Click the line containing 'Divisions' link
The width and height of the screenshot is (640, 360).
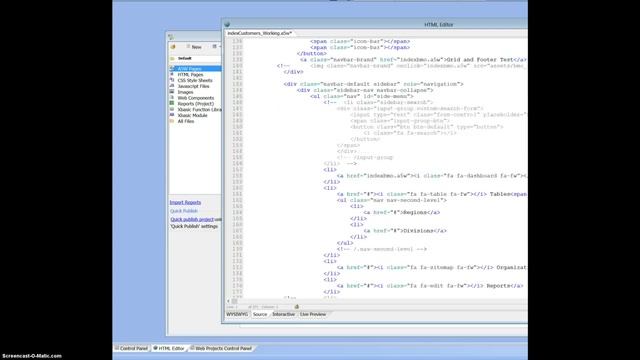tap(404, 231)
